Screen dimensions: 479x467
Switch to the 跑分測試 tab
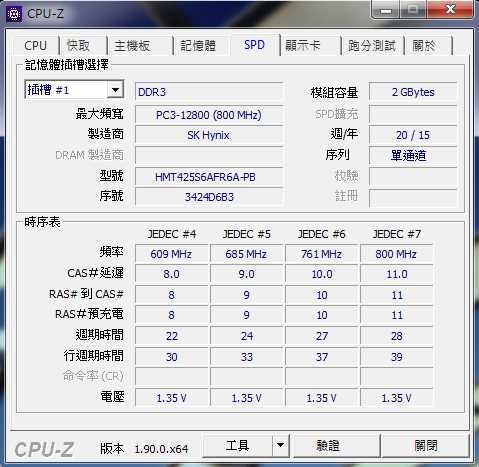click(372, 45)
